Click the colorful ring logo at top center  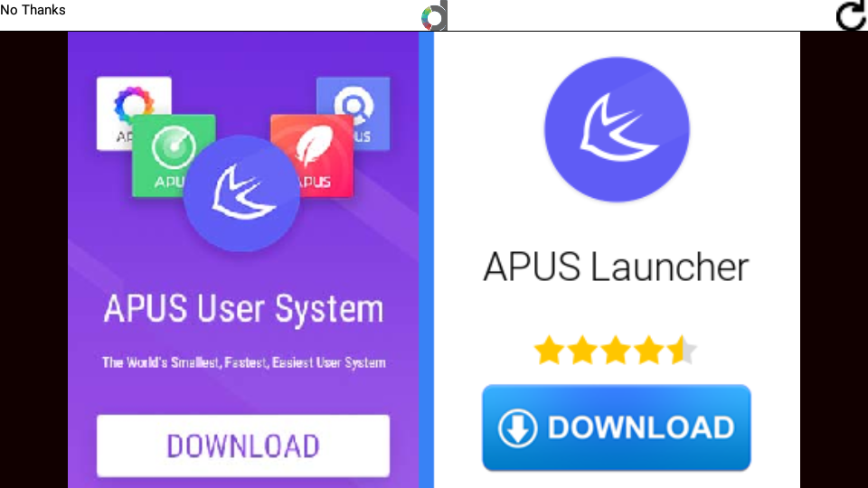pyautogui.click(x=434, y=16)
